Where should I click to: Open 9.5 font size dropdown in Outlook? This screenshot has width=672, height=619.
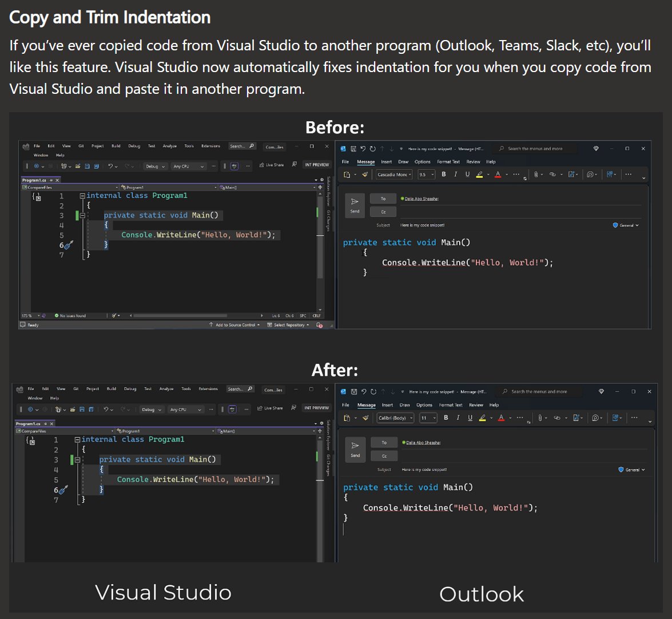tap(427, 174)
